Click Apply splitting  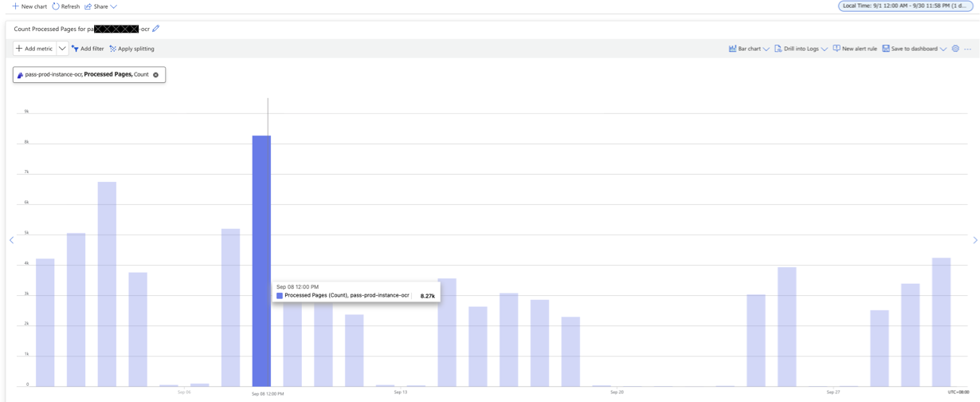click(x=132, y=49)
